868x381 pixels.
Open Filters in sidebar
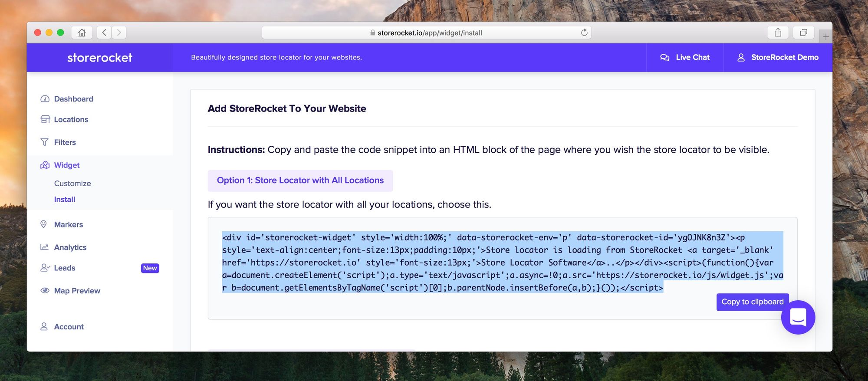[x=65, y=142]
